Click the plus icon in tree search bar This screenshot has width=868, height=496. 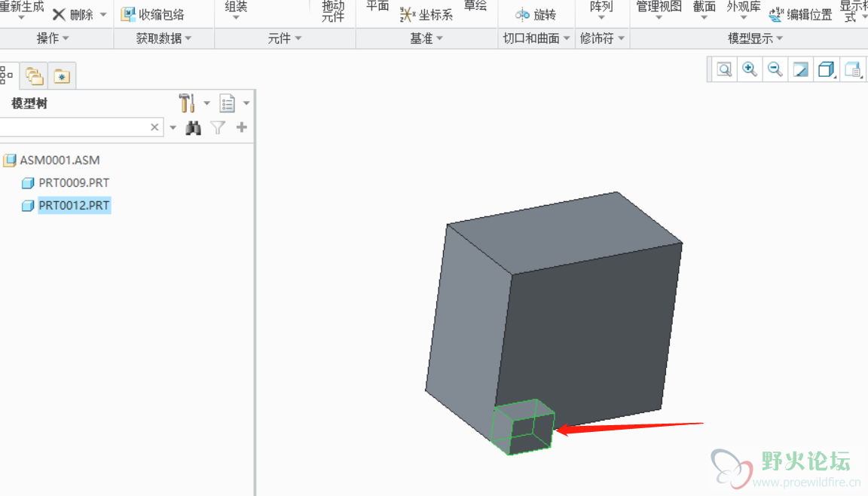tap(241, 127)
